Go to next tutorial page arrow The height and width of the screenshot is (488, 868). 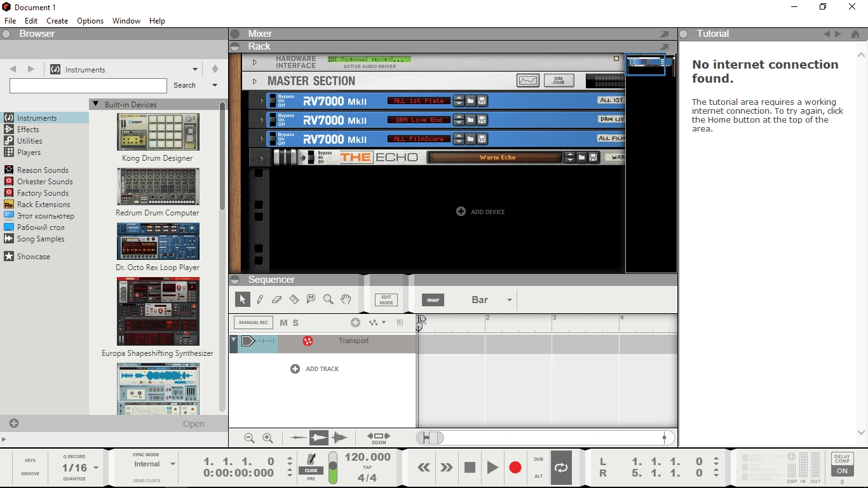click(x=838, y=34)
